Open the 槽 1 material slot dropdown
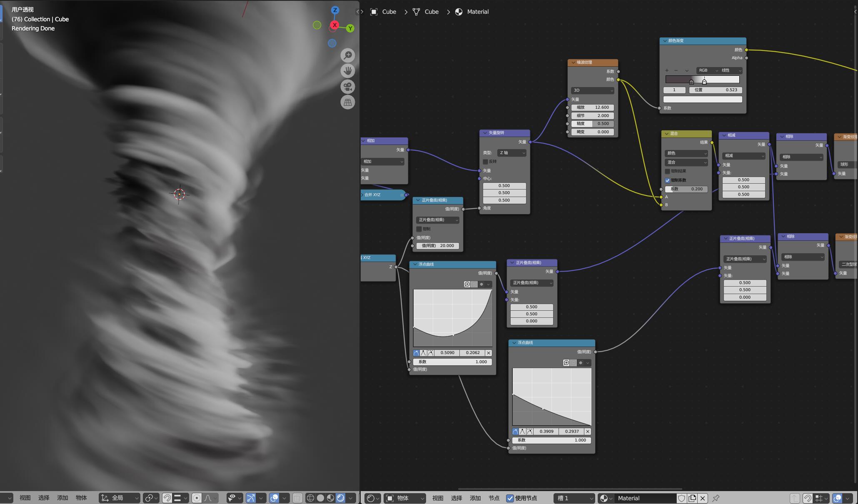The image size is (858, 504). pyautogui.click(x=574, y=498)
